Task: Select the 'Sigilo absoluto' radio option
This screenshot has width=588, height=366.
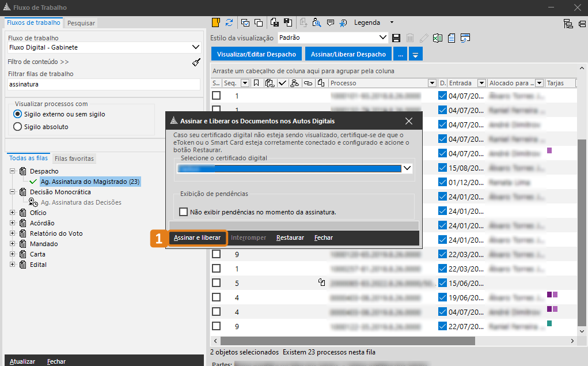Action: coord(18,127)
